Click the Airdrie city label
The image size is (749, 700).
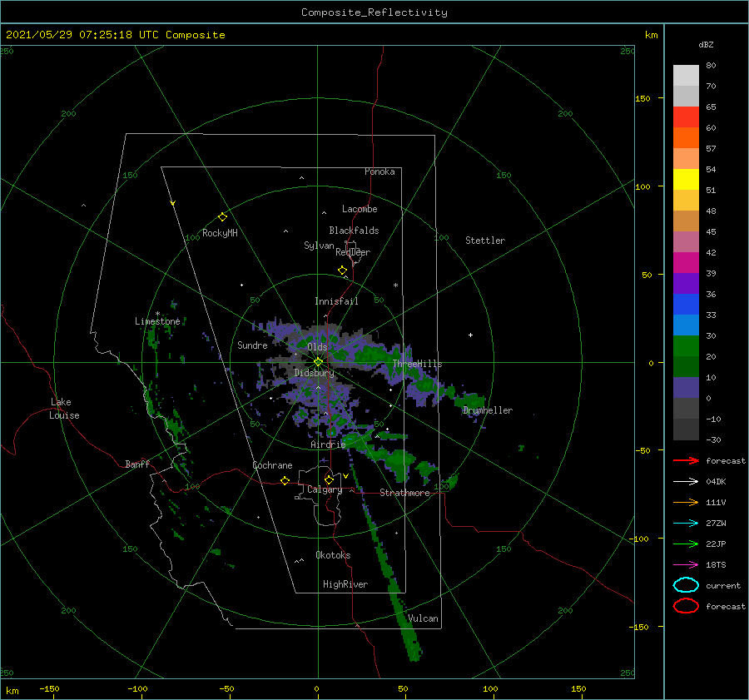(328, 444)
